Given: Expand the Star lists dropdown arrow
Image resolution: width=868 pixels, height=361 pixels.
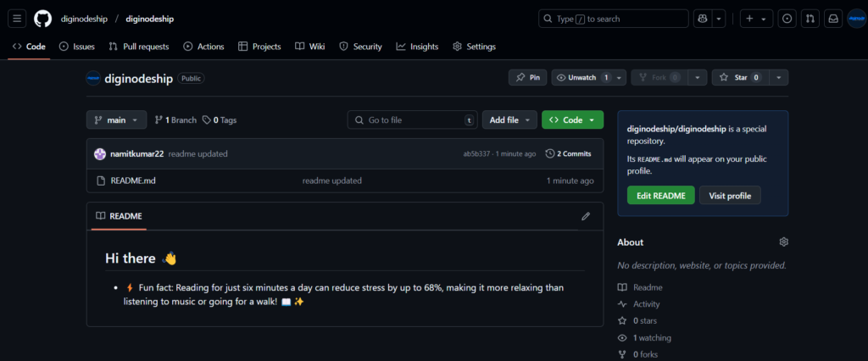Looking at the screenshot, I should pyautogui.click(x=778, y=77).
